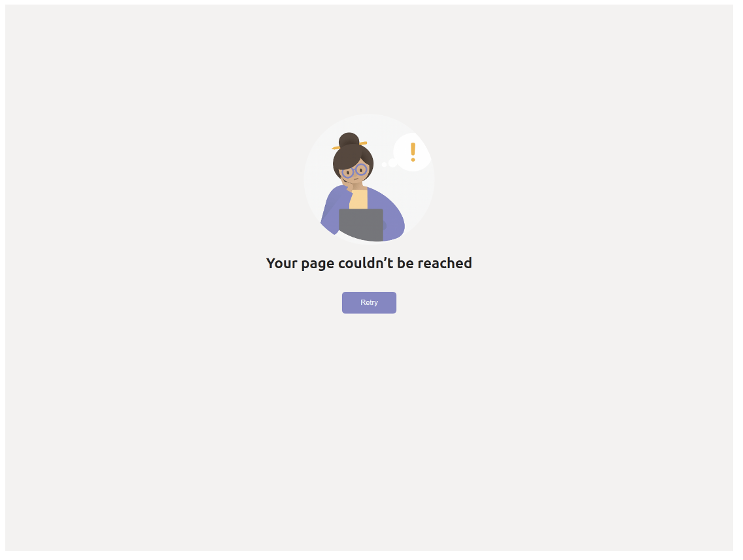This screenshot has width=743, height=560.
Task: Click the white thought bubble in illustration
Action: (x=412, y=152)
